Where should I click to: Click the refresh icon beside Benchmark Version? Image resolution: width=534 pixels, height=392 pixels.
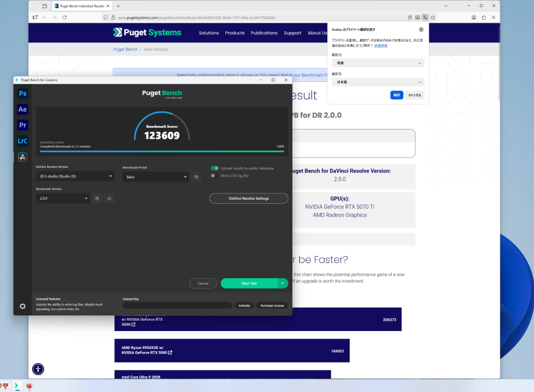tap(109, 199)
